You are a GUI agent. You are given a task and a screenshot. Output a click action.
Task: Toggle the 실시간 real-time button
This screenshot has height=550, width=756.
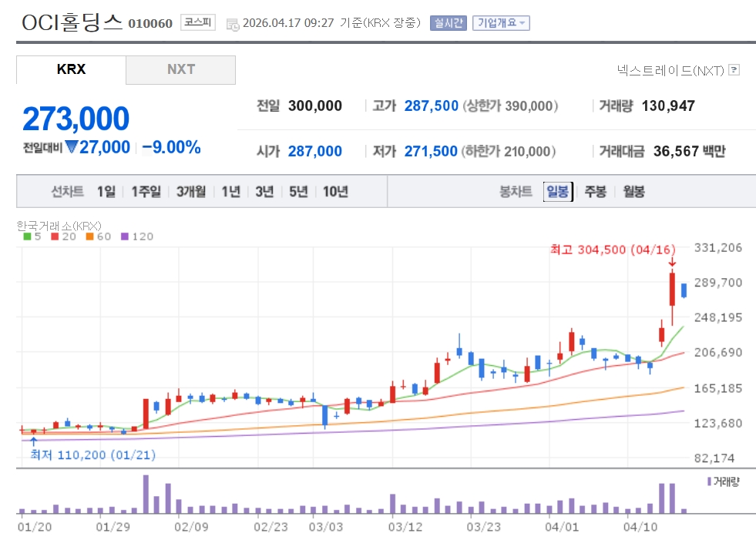coord(449,22)
